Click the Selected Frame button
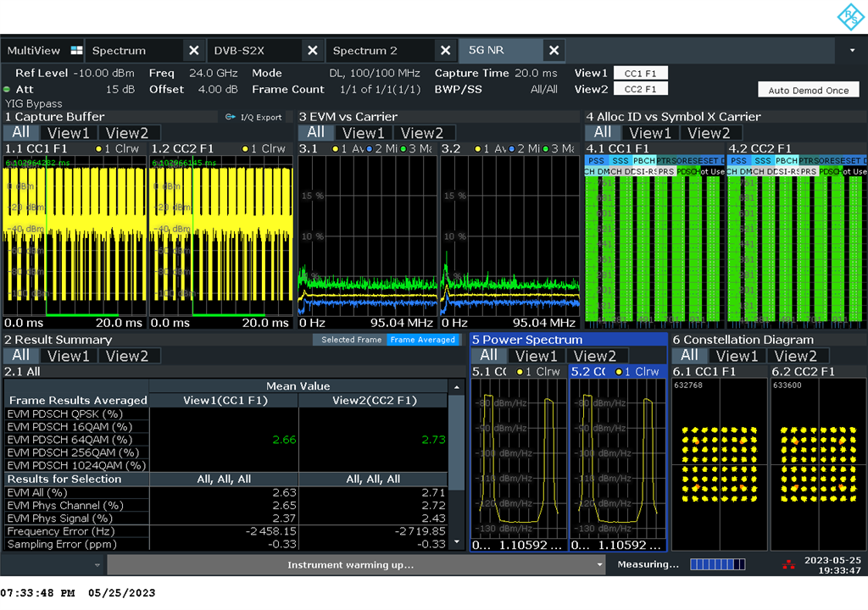This screenshot has height=610, width=868. (351, 340)
